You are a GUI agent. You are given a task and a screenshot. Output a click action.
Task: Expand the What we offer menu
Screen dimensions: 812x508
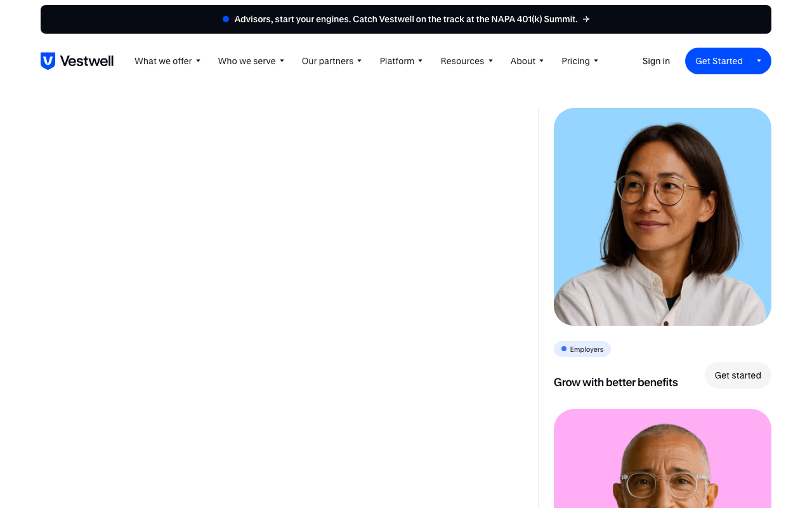point(167,61)
